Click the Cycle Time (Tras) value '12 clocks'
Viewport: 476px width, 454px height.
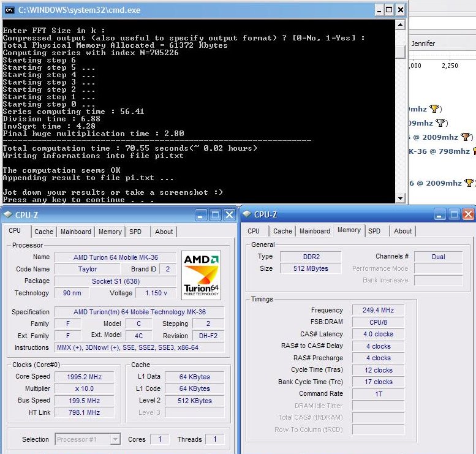378,370
